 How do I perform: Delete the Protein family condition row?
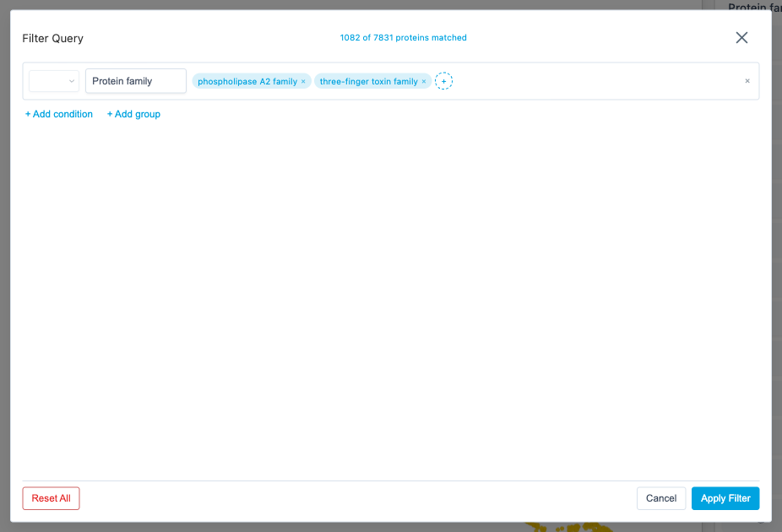[x=747, y=81]
